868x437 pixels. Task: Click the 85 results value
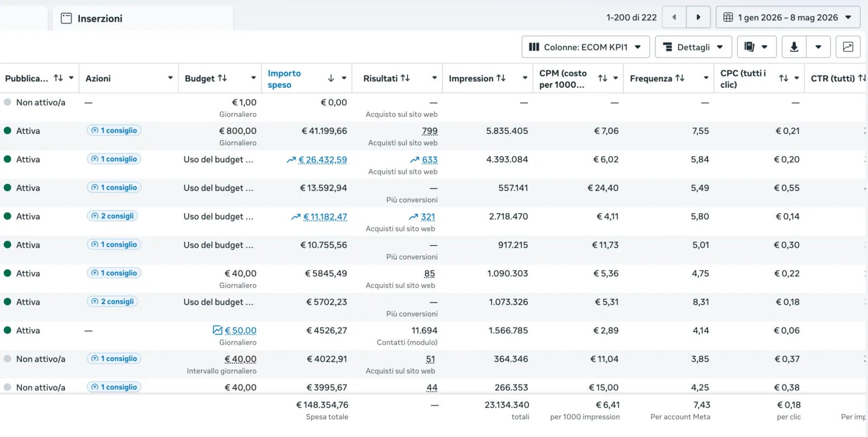[430, 273]
